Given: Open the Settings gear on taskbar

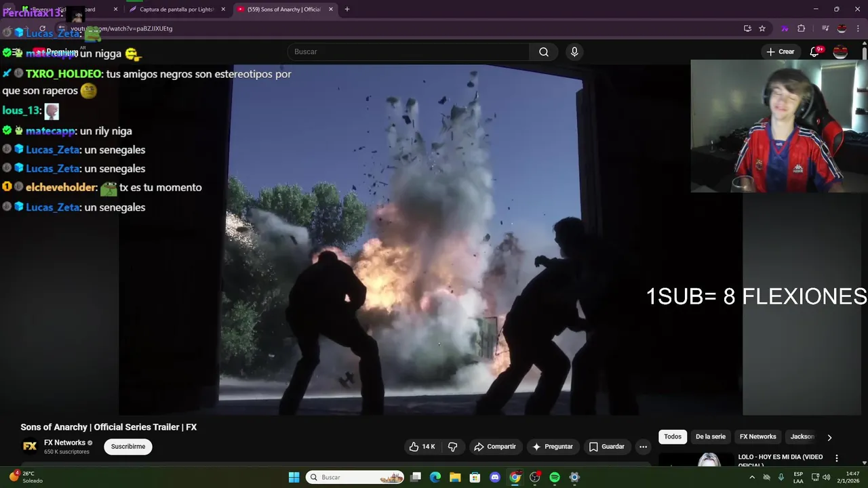Looking at the screenshot, I should click(x=574, y=477).
